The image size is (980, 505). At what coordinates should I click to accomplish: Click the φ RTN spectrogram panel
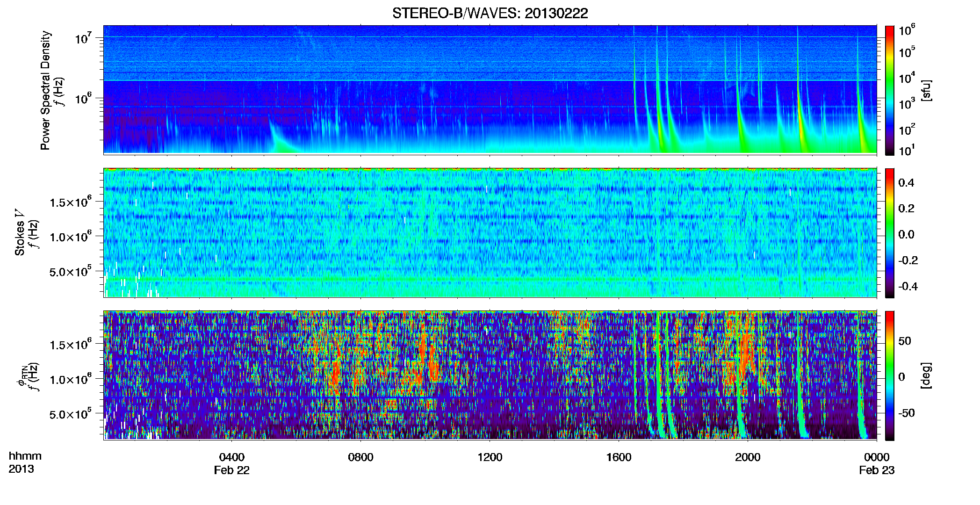coord(490,375)
